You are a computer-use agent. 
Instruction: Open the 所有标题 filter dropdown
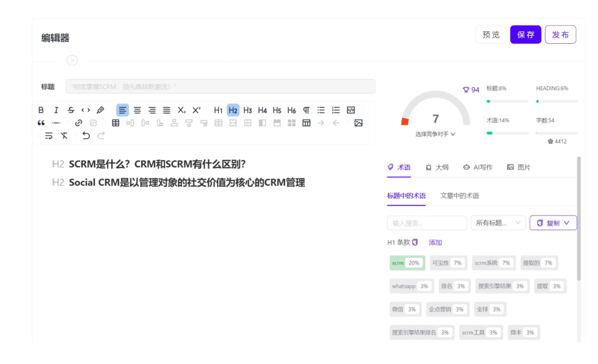tap(498, 223)
